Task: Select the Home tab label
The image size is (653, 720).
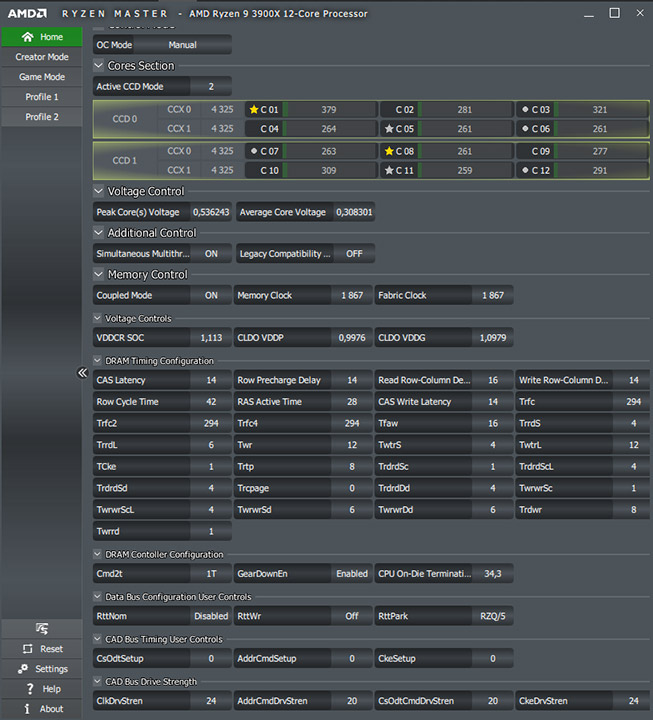Action: pyautogui.click(x=51, y=37)
